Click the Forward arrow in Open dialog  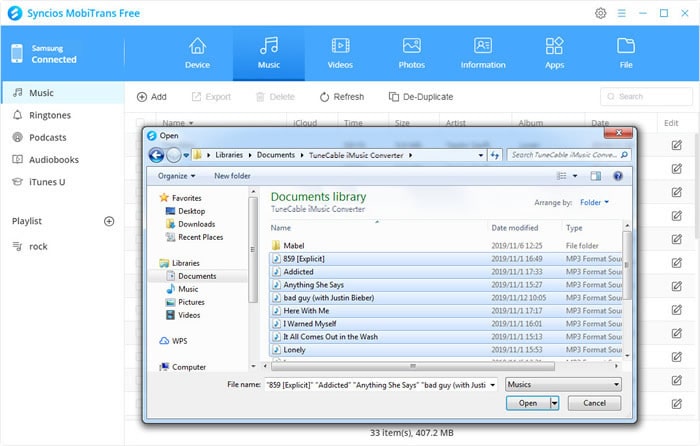[174, 155]
